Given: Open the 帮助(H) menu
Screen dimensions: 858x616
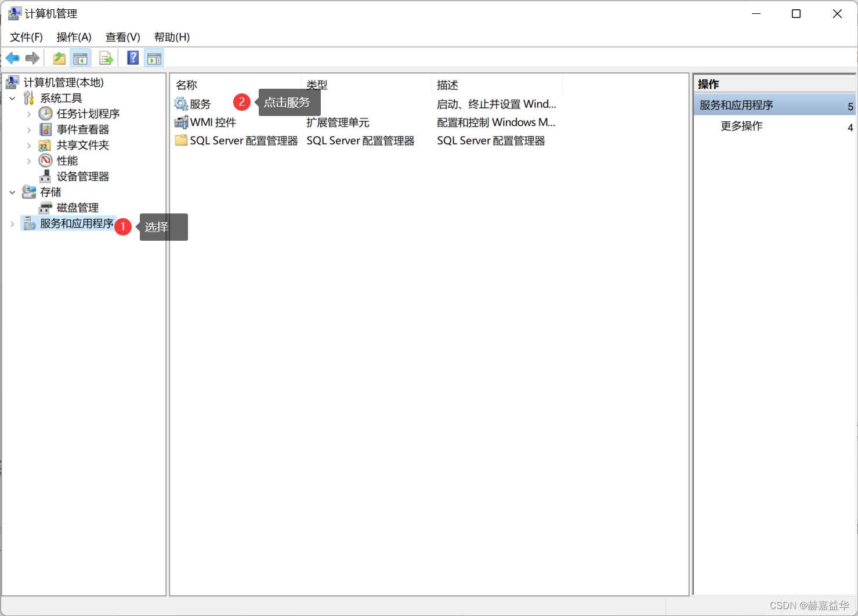Looking at the screenshot, I should (172, 37).
